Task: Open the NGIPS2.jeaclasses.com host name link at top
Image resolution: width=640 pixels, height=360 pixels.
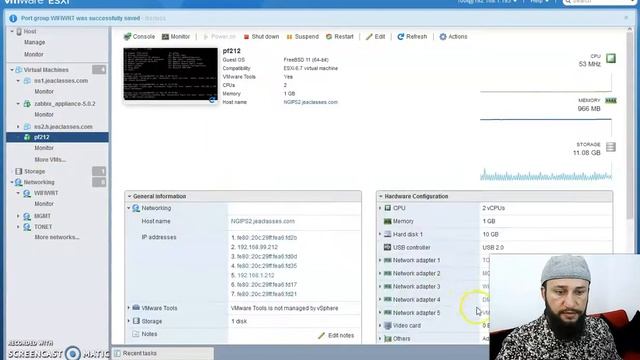Action: click(x=311, y=102)
